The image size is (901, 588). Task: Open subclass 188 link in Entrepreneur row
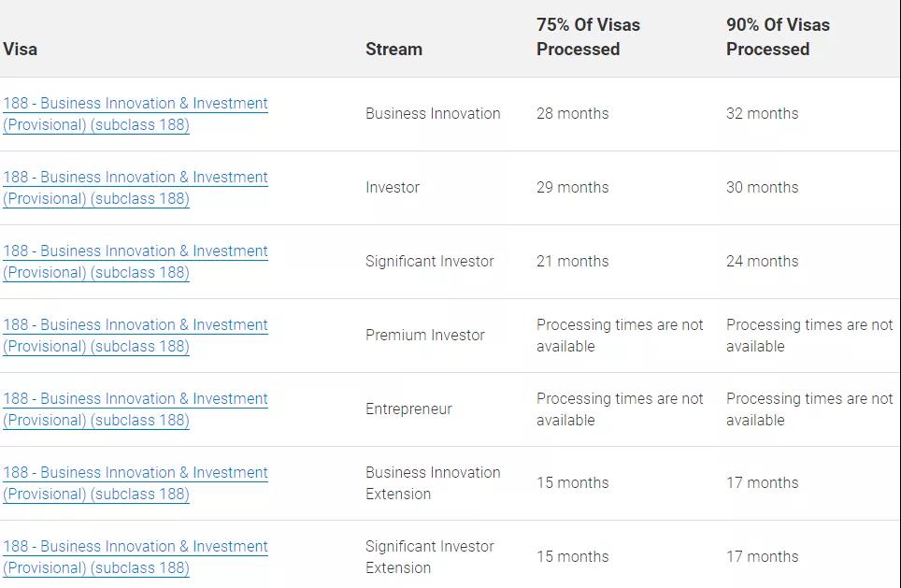point(135,409)
